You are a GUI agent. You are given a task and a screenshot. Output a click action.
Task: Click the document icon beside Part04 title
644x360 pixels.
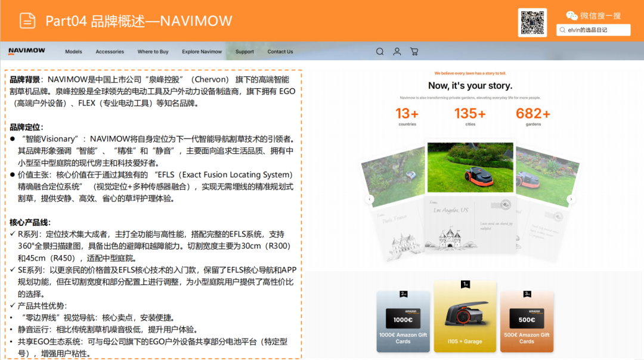(27, 20)
